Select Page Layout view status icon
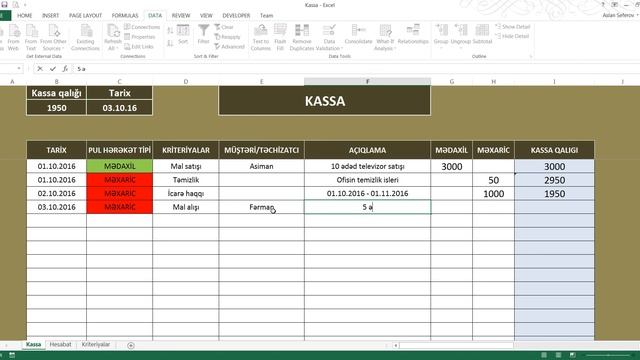Image resolution: width=640 pixels, height=360 pixels. coord(558,356)
